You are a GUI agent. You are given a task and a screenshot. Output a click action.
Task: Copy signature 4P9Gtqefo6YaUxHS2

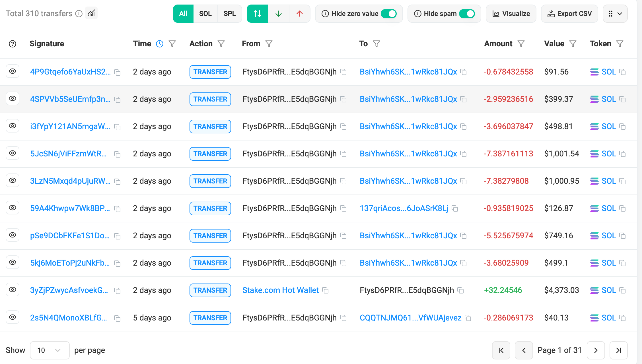[117, 72]
